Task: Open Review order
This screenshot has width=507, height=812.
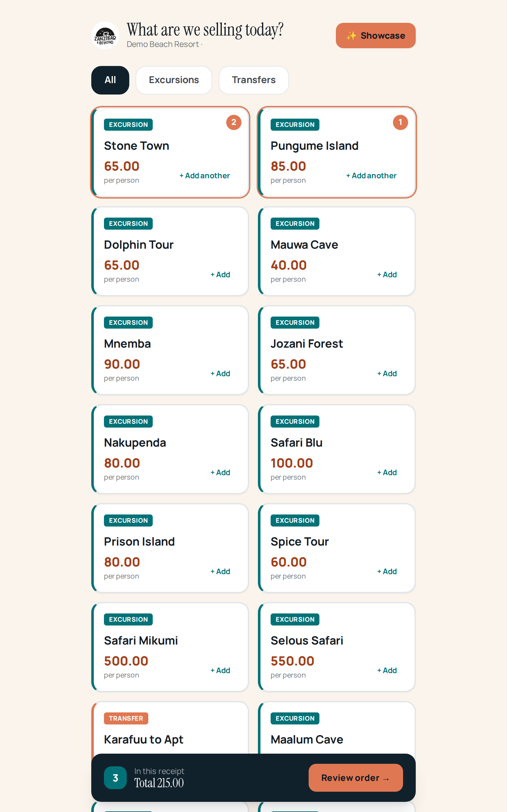Action: pyautogui.click(x=356, y=778)
